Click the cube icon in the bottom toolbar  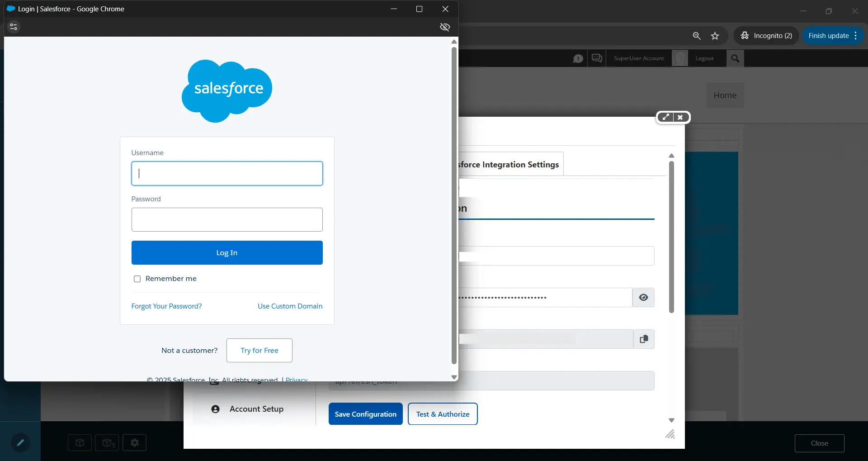coord(80,443)
